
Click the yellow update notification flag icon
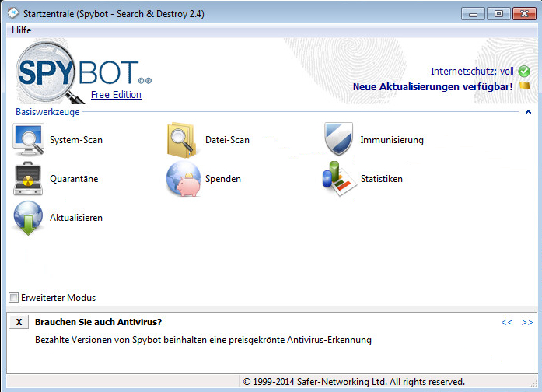[525, 86]
